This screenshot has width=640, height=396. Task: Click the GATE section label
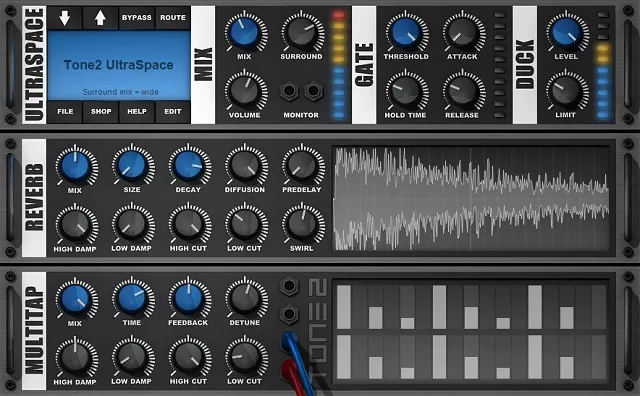[364, 65]
